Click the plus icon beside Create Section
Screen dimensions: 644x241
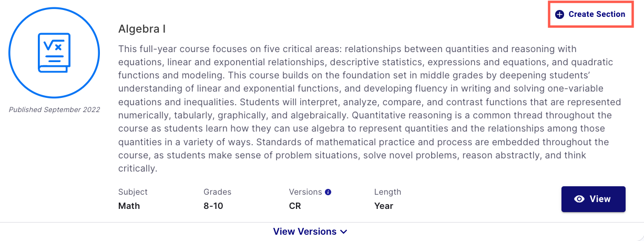tap(560, 14)
